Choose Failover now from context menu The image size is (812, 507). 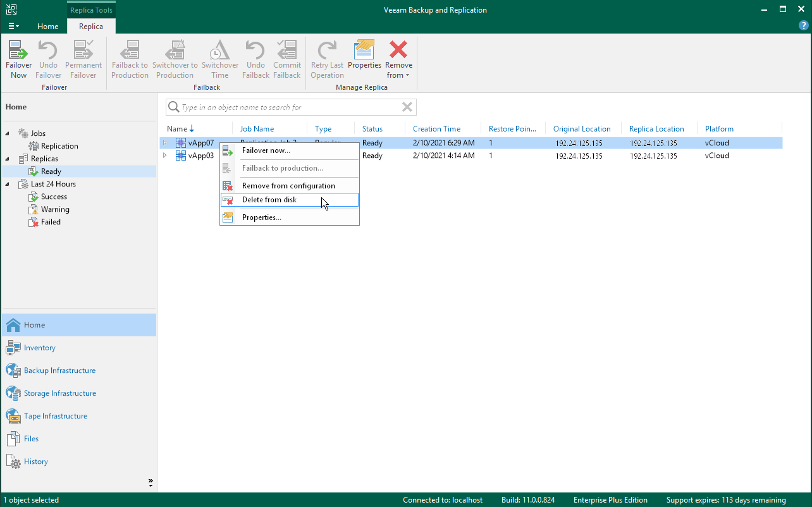[290, 150]
